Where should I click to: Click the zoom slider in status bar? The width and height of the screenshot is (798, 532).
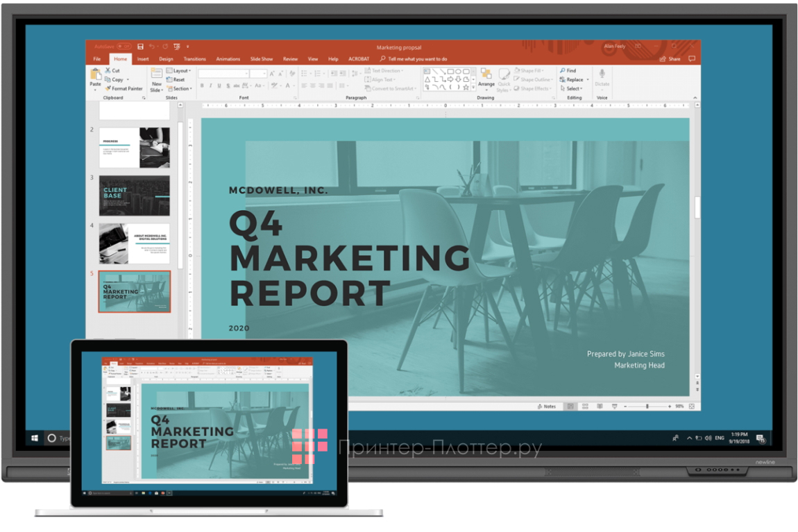pyautogui.click(x=647, y=406)
